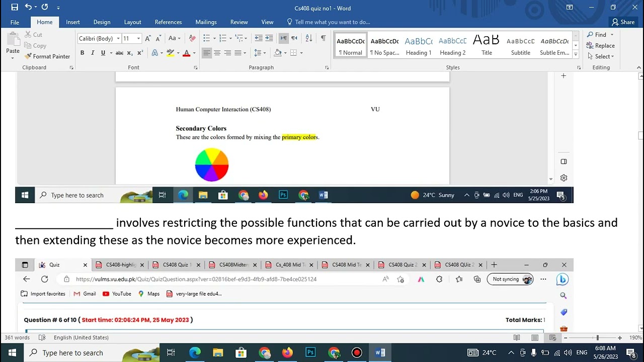The width and height of the screenshot is (644, 362).
Task: Increase paragraph indent
Action: [x=269, y=38]
